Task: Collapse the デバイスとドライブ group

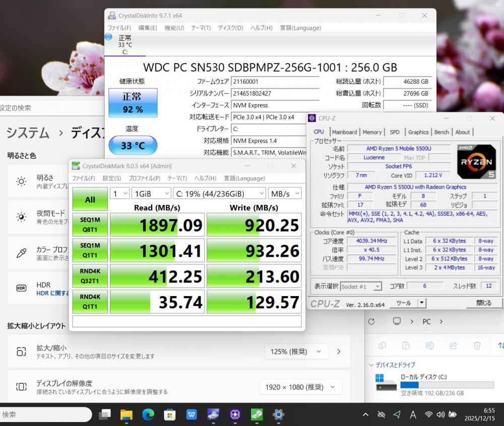Action: point(372,365)
